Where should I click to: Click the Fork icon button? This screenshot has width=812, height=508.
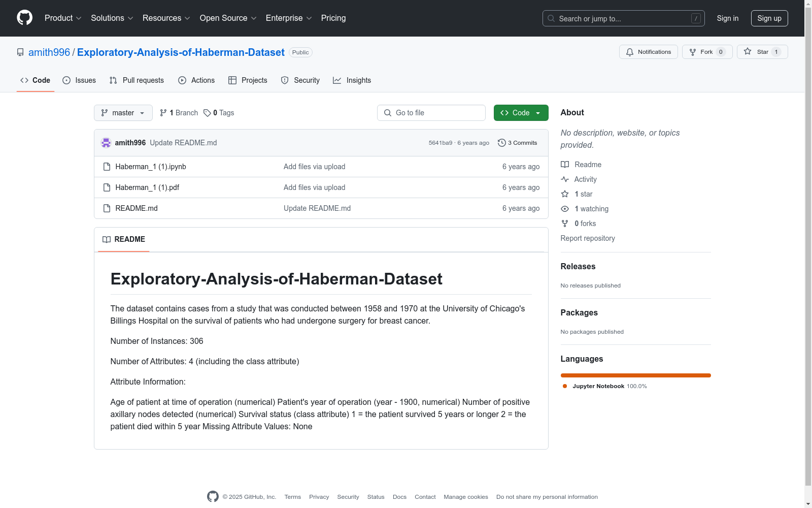click(693, 52)
